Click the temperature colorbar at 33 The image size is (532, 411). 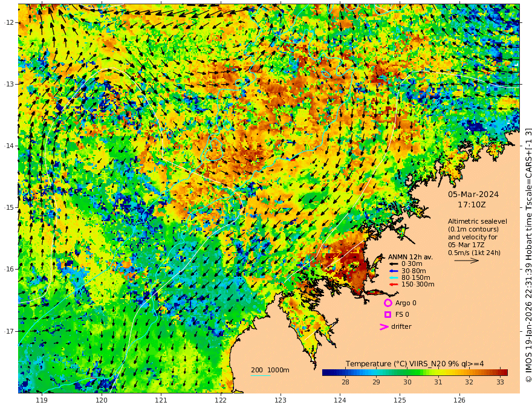tap(500, 372)
